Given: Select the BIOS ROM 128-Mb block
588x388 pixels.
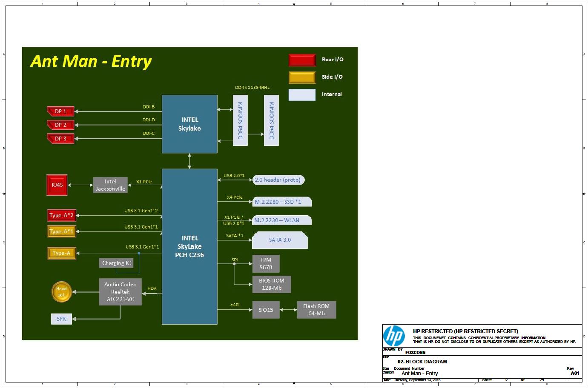Looking at the screenshot, I should tap(272, 284).
